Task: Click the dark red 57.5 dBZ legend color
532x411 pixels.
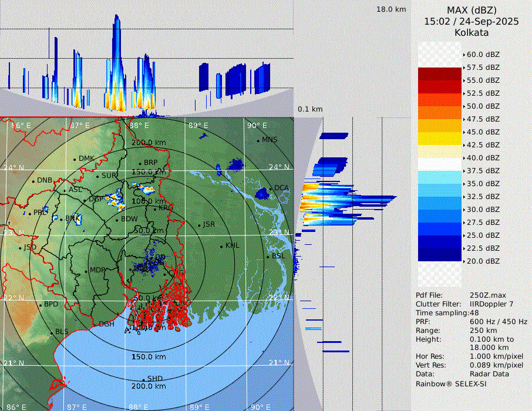Action: point(439,73)
